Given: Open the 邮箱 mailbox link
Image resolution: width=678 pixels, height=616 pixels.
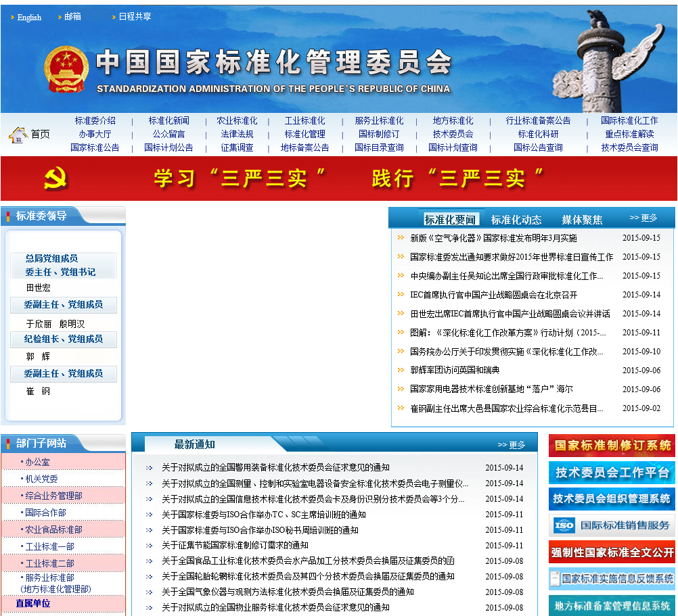Looking at the screenshot, I should [72, 16].
